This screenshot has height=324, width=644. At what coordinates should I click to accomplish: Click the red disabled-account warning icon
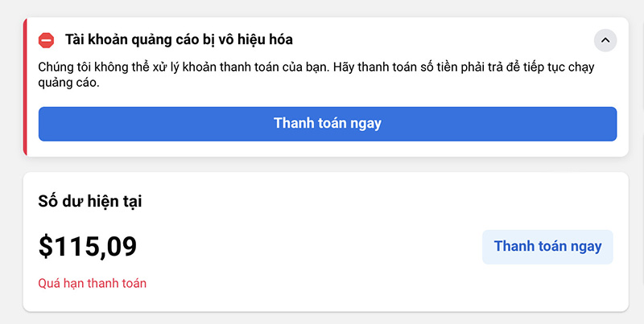click(x=46, y=39)
